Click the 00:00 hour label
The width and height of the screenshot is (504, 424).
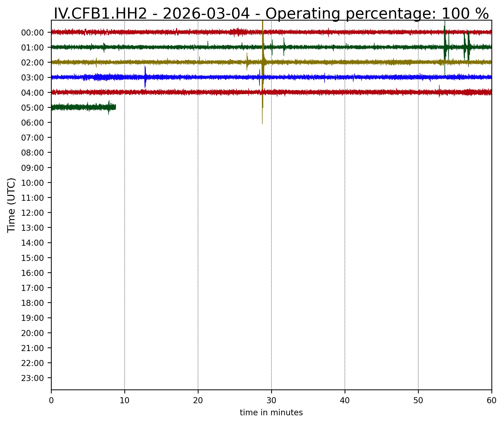tap(32, 33)
